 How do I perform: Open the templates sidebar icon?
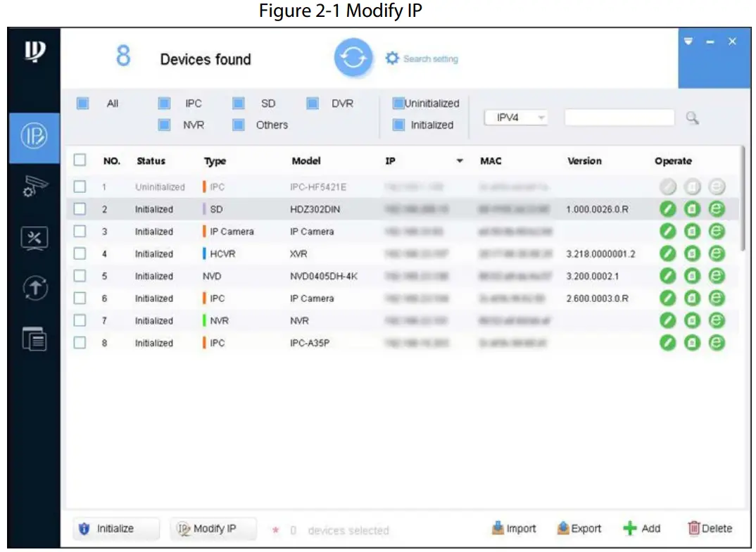pos(34,339)
